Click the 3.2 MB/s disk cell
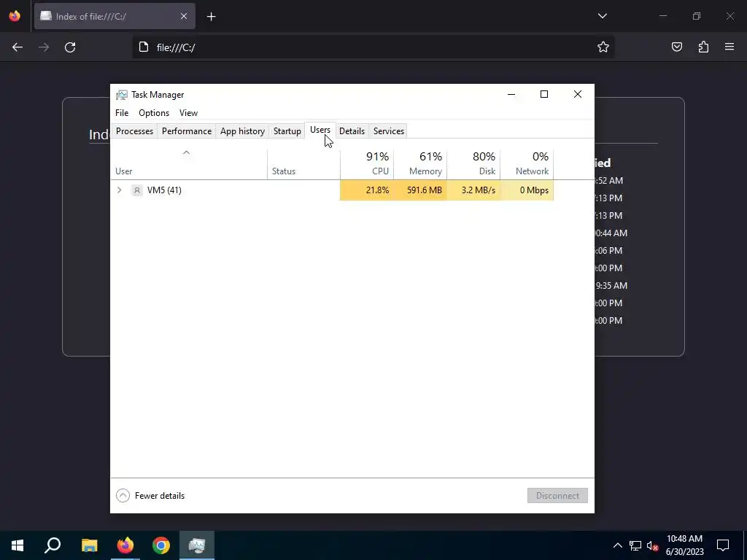The height and width of the screenshot is (560, 747). [x=473, y=190]
